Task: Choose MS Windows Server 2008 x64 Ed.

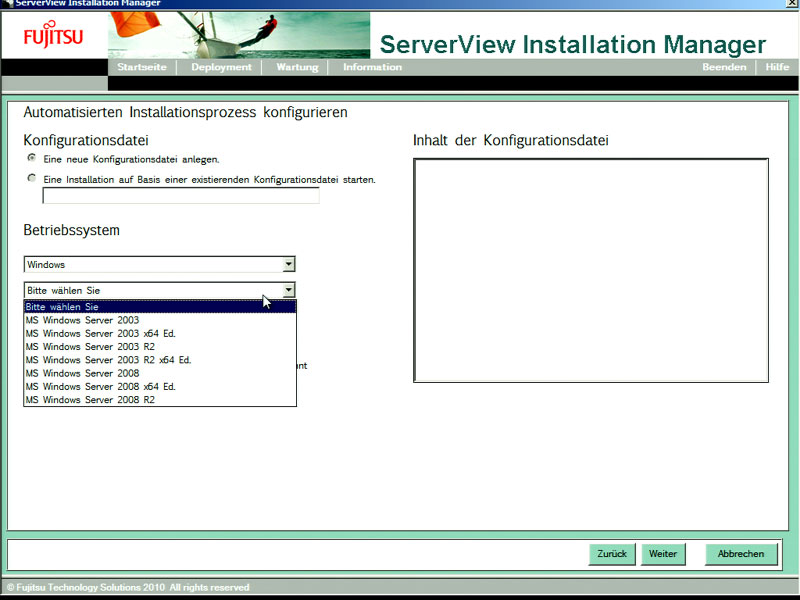Action: click(x=160, y=386)
